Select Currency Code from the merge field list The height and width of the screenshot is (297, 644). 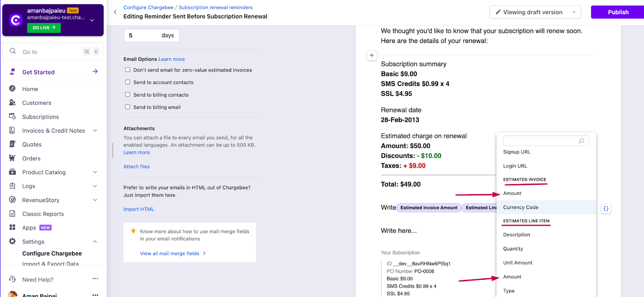520,207
